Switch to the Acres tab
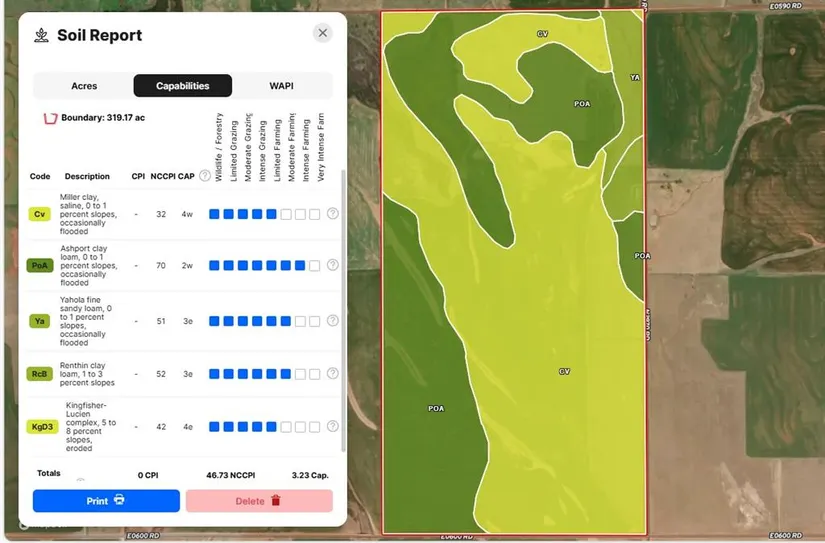This screenshot has width=825, height=543. click(84, 86)
